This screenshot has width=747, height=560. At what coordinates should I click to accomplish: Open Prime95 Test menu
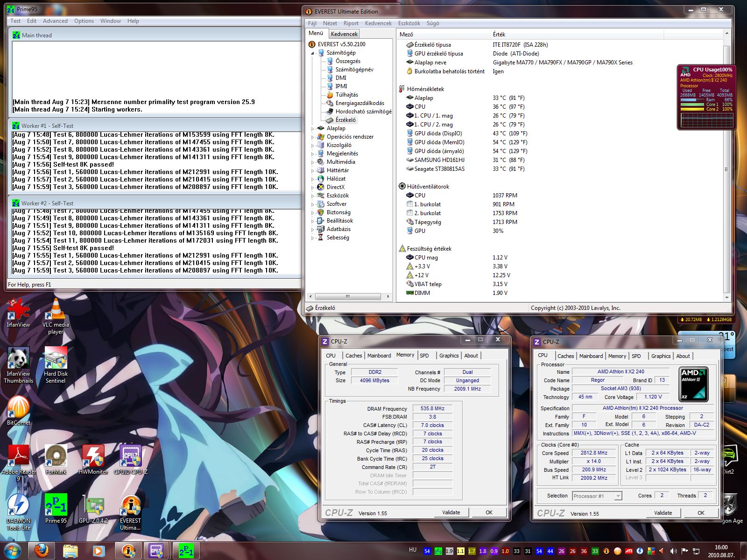15,21
